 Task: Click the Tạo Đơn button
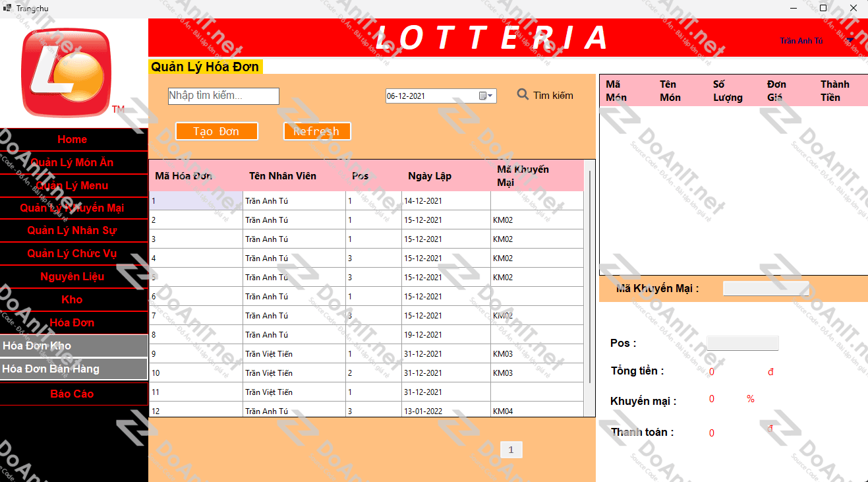(x=217, y=131)
